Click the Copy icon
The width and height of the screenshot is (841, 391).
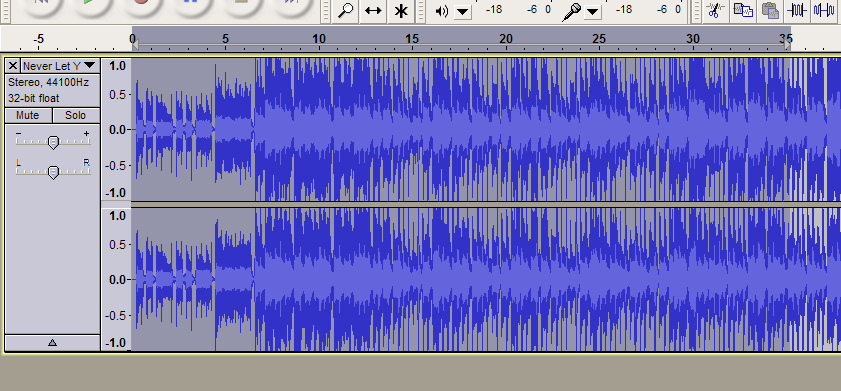click(743, 10)
